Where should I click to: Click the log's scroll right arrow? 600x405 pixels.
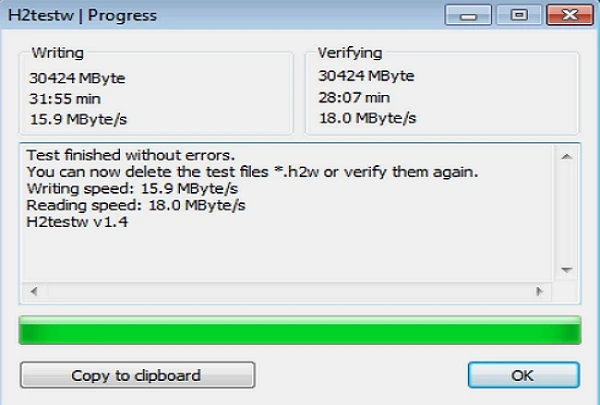click(540, 292)
